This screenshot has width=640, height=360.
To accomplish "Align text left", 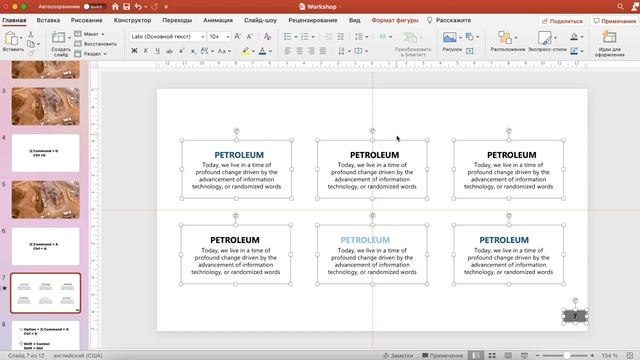I will [x=288, y=51].
